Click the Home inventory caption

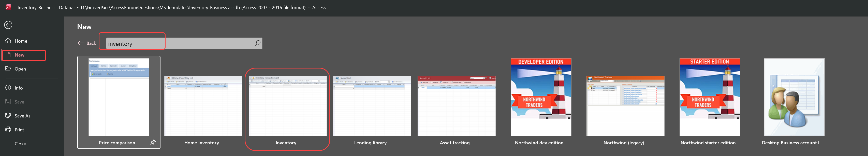point(201,143)
